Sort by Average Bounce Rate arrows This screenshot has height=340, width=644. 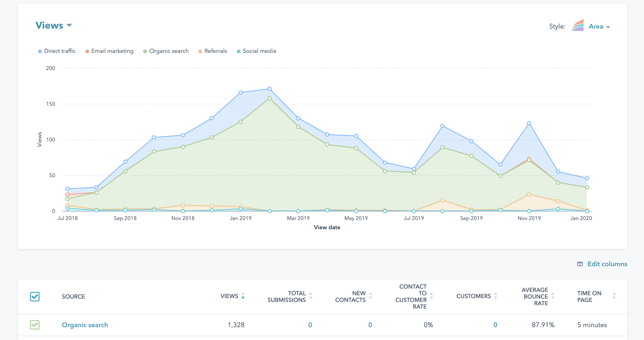click(x=553, y=296)
